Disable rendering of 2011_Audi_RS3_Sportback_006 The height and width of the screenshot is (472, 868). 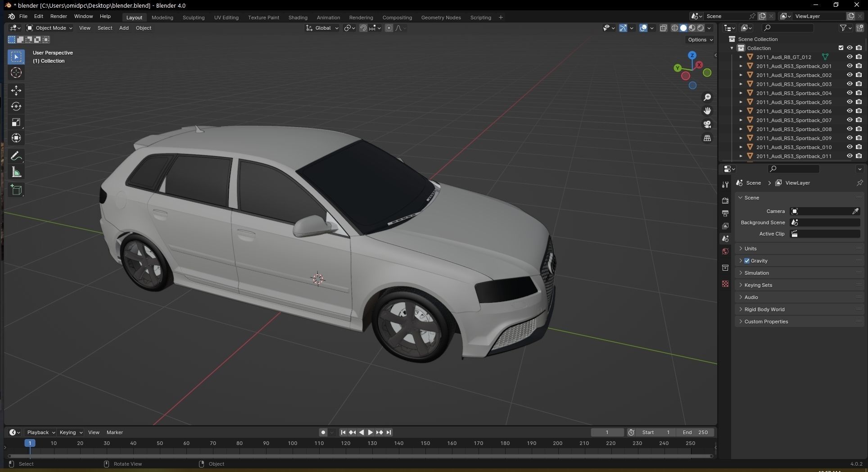coord(859,111)
